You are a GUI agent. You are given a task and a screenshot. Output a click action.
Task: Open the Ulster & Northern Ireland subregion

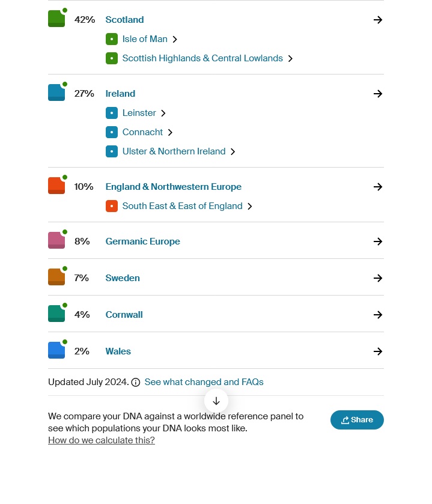point(174,151)
